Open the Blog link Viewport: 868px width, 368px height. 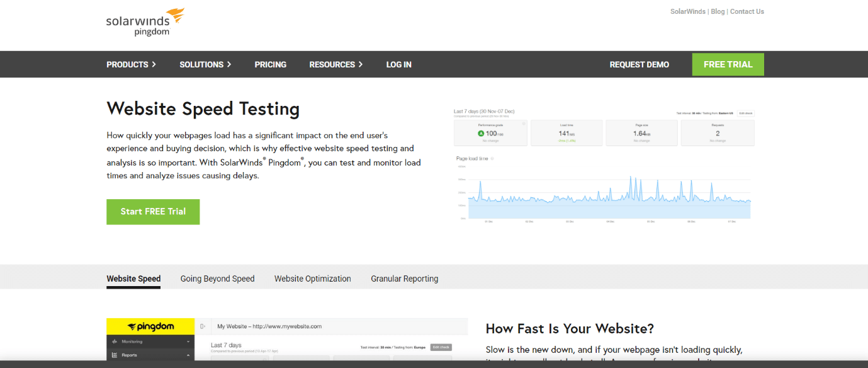[718, 11]
